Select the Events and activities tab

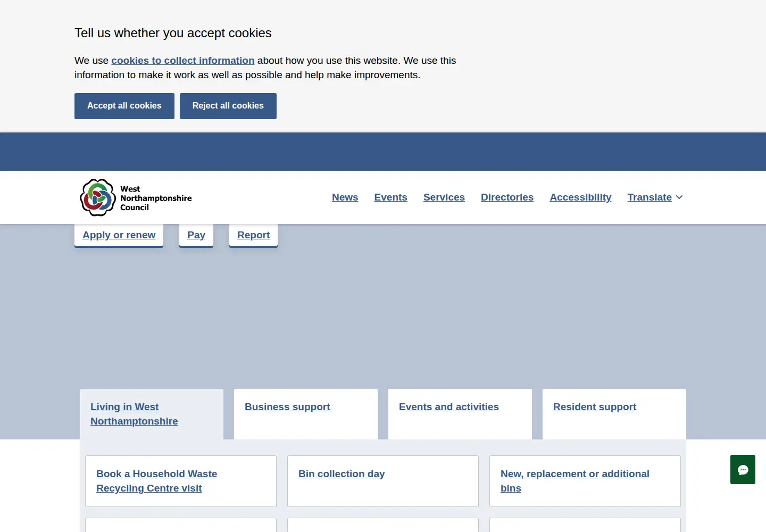(460, 414)
